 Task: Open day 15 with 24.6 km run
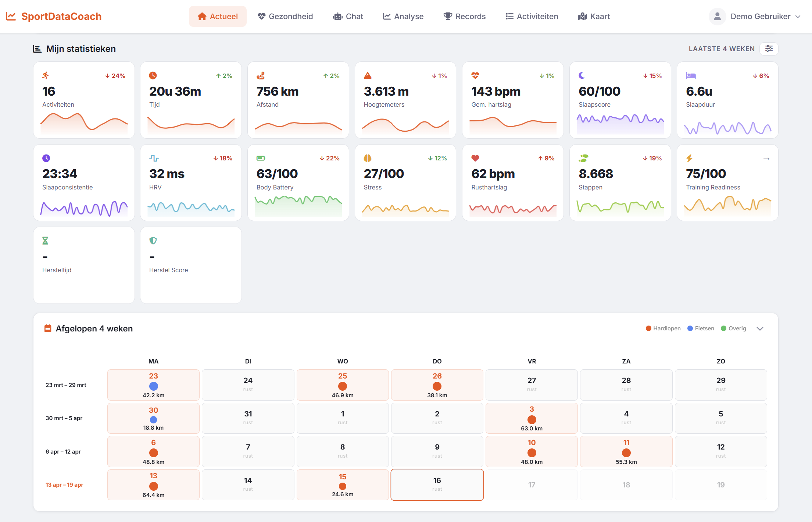343,484
